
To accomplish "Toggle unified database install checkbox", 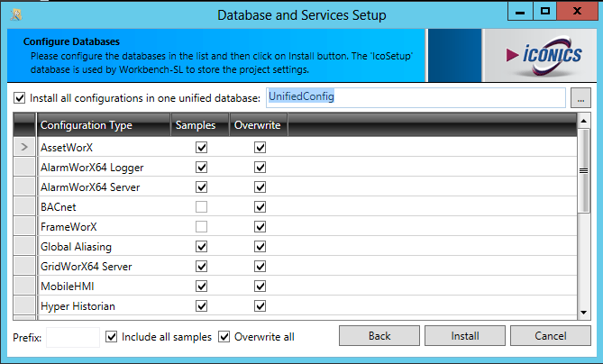I will pyautogui.click(x=21, y=97).
